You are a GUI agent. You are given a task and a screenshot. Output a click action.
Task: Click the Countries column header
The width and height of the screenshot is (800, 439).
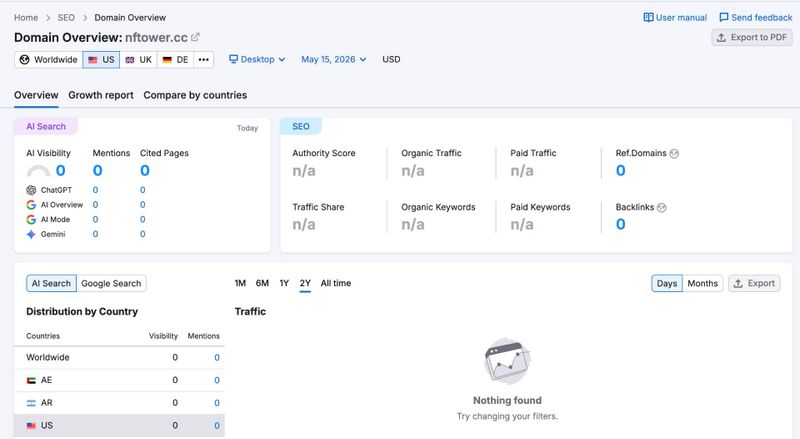[43, 336]
